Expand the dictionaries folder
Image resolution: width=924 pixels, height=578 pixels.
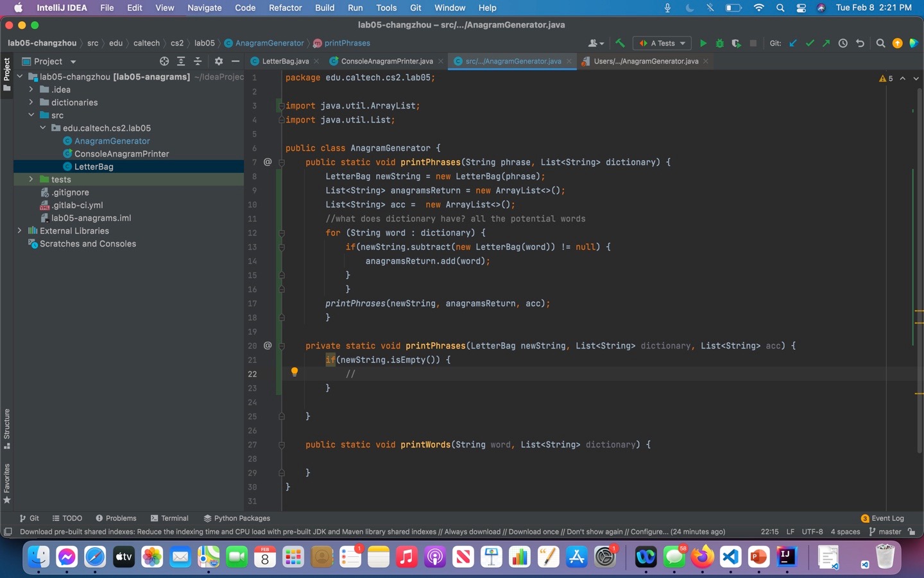pos(31,102)
